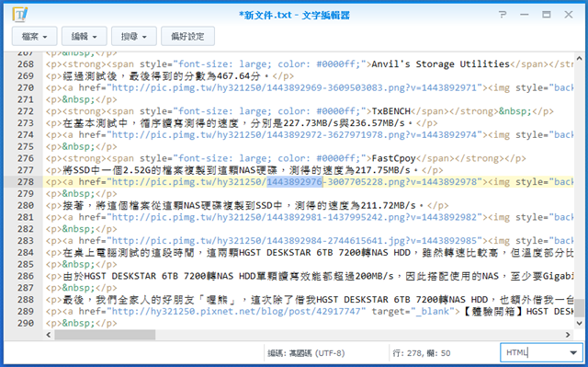
Task: Click the URL ending 1437995242.png on line 281
Action: point(294,217)
